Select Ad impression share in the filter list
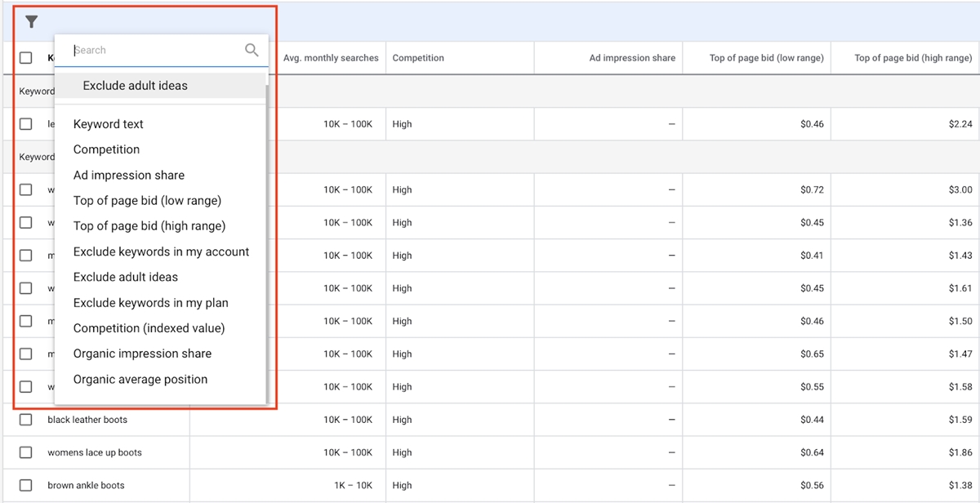This screenshot has width=980, height=503. (x=129, y=175)
